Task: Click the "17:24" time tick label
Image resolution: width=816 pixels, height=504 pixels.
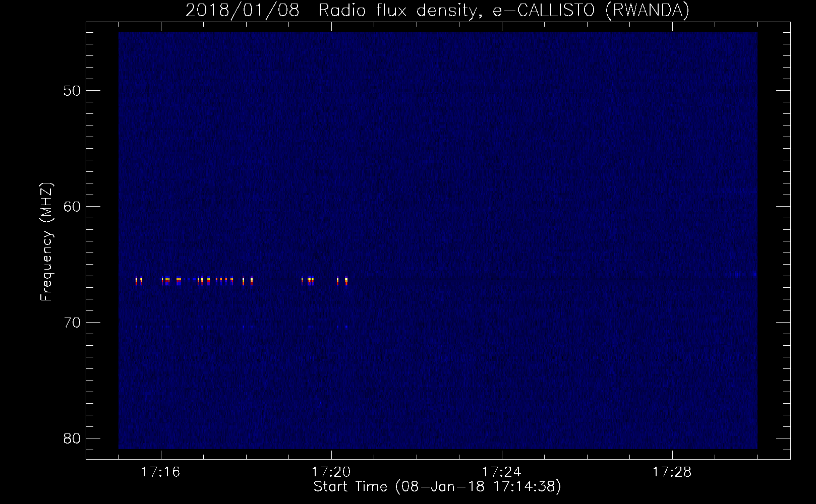Action: [x=502, y=472]
